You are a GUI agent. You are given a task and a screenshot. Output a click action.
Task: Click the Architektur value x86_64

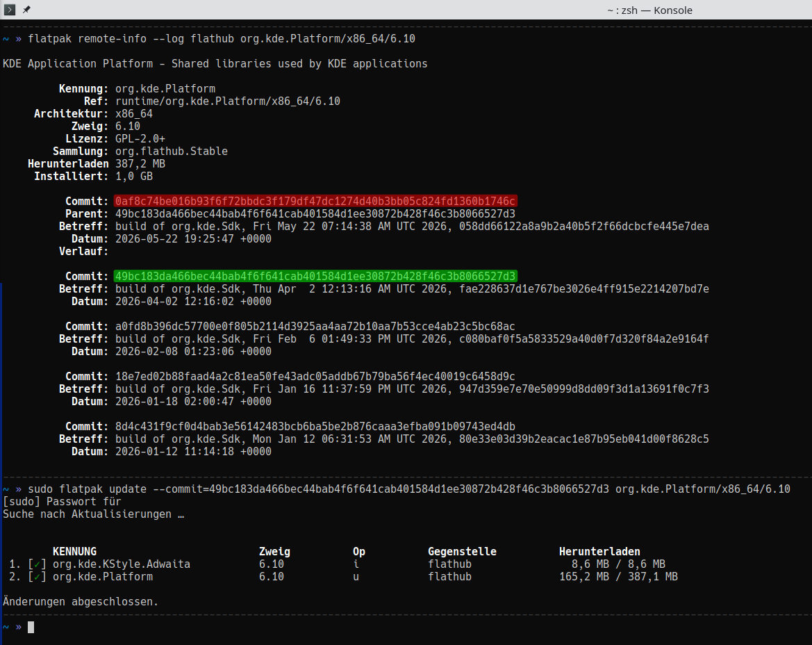click(134, 113)
